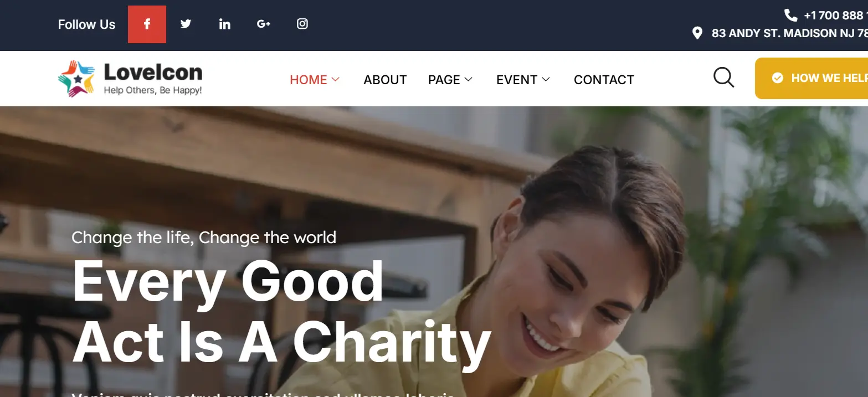Click the phone number link
The width and height of the screenshot is (868, 397).
(x=836, y=16)
